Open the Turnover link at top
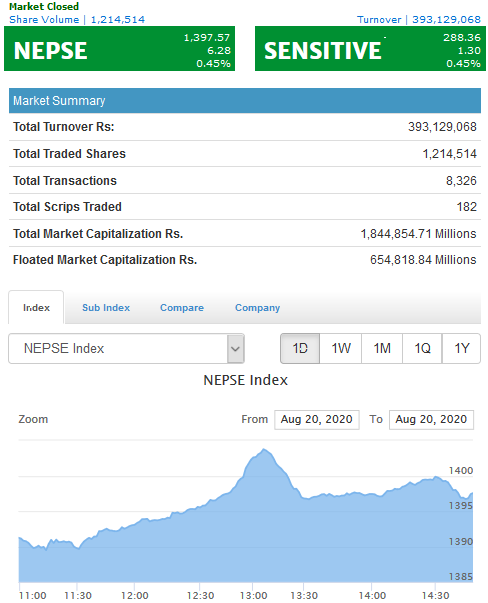Image resolution: width=488 pixels, height=603 pixels. point(419,20)
